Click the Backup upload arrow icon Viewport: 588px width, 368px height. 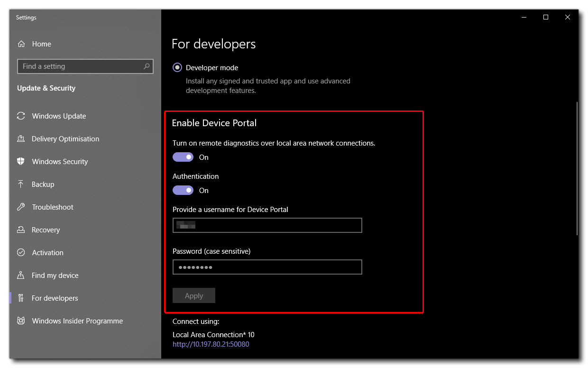[x=21, y=184]
